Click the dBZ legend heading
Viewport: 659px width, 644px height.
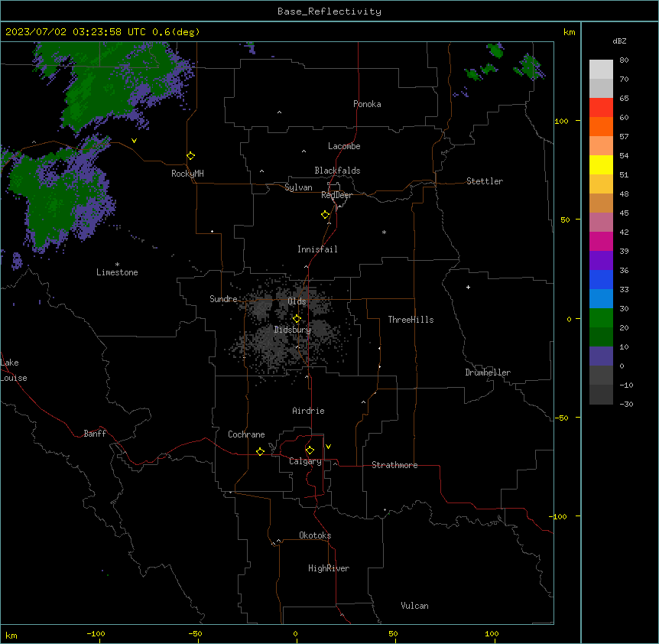pos(619,41)
